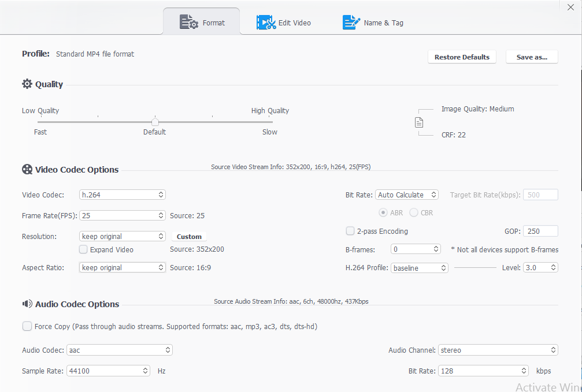Click the Name & Tag pencil icon
Viewport: 582px width, 392px height.
pos(351,23)
